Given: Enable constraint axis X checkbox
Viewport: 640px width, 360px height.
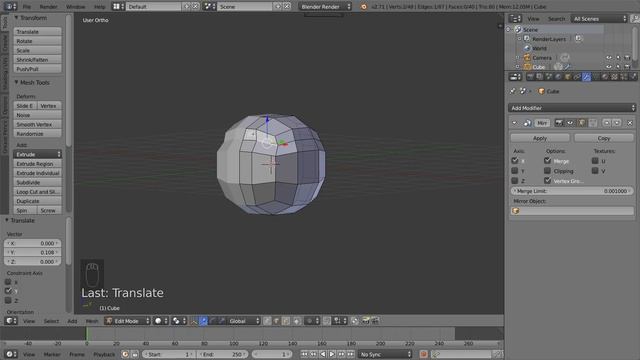Looking at the screenshot, I should click(x=8, y=282).
